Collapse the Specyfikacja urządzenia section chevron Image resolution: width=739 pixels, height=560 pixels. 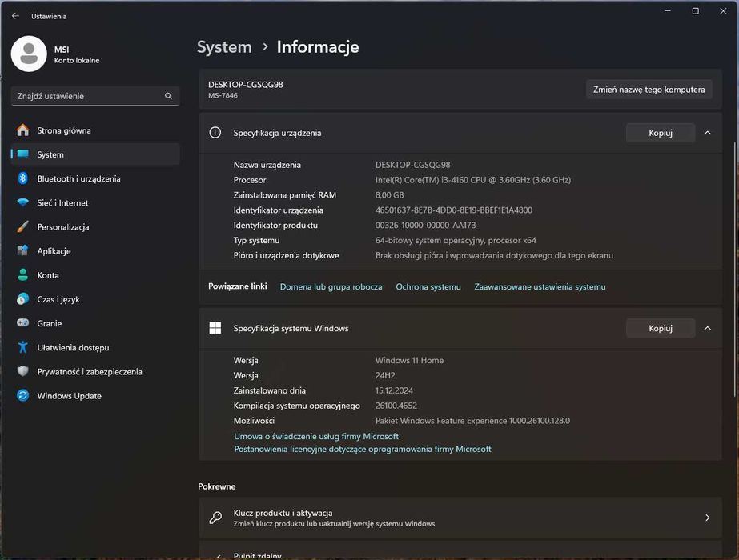708,133
